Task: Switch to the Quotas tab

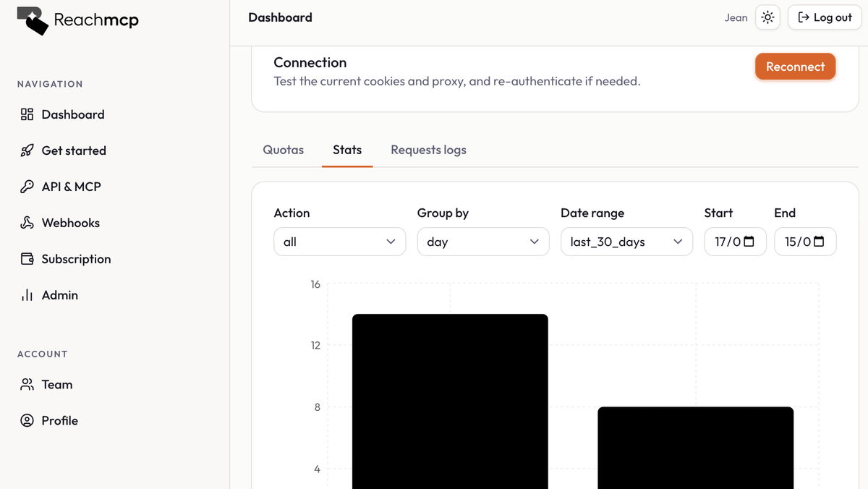Action: tap(284, 150)
